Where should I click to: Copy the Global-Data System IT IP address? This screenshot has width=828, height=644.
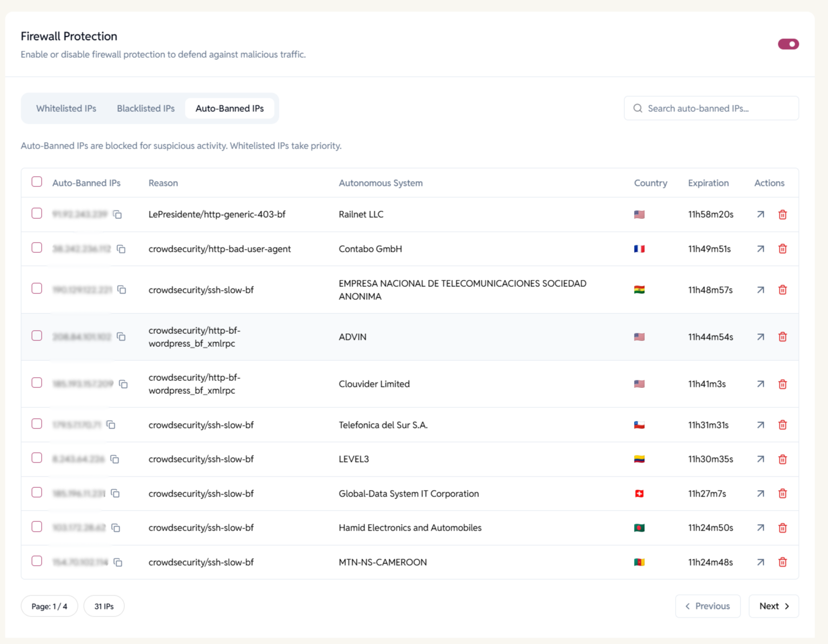pos(115,493)
